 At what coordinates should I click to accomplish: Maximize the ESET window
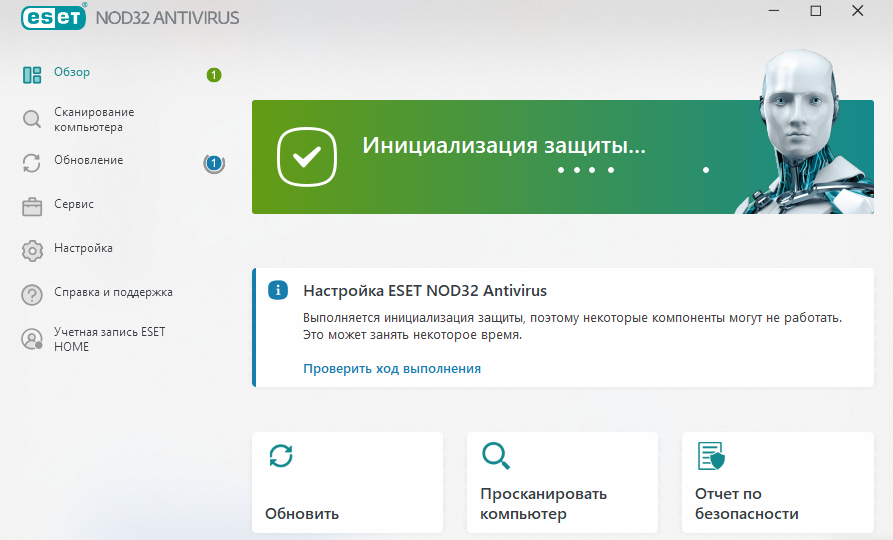point(816,11)
